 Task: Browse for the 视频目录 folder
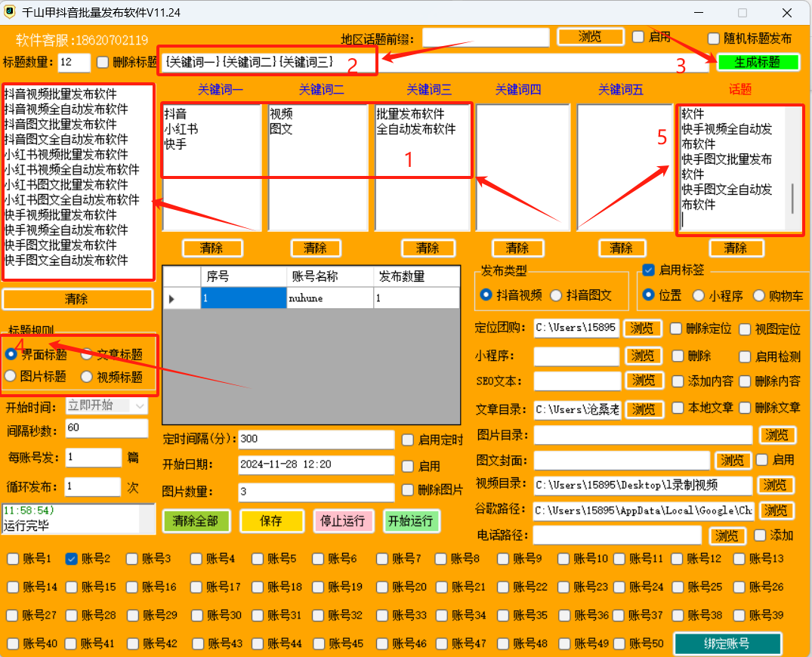pos(776,486)
